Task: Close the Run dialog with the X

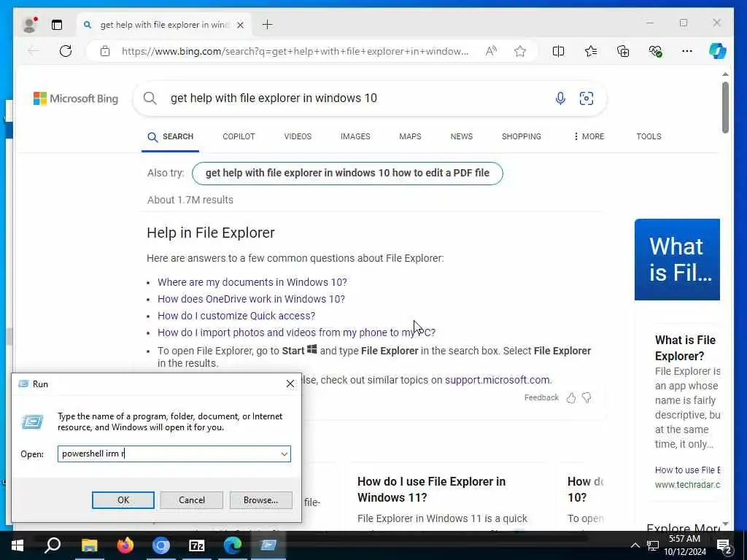Action: pyautogui.click(x=290, y=384)
